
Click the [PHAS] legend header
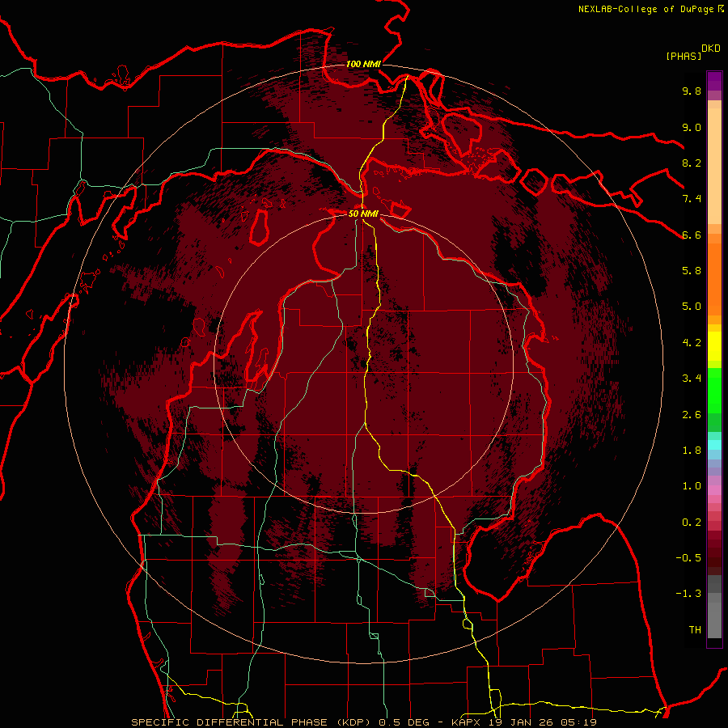click(684, 56)
